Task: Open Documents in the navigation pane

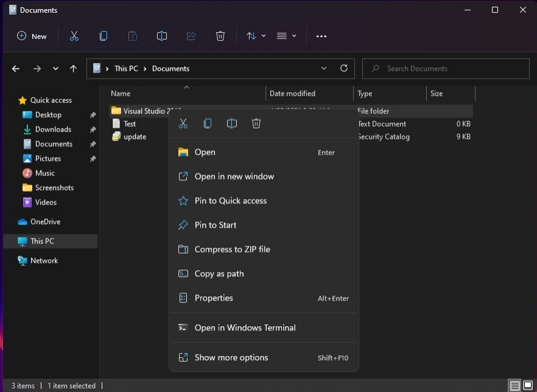Action: (47, 144)
